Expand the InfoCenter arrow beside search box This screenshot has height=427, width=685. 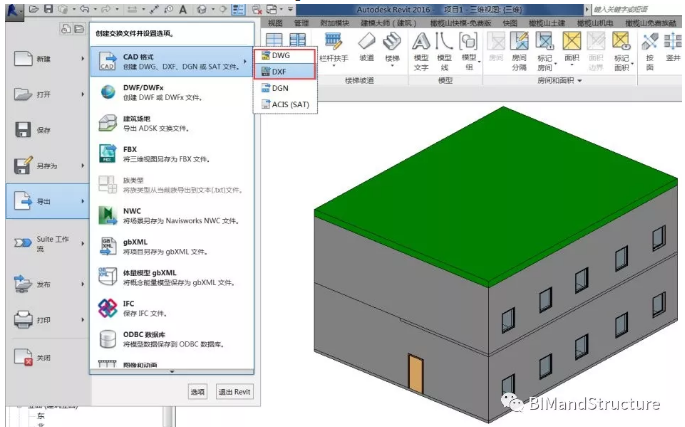pos(587,9)
